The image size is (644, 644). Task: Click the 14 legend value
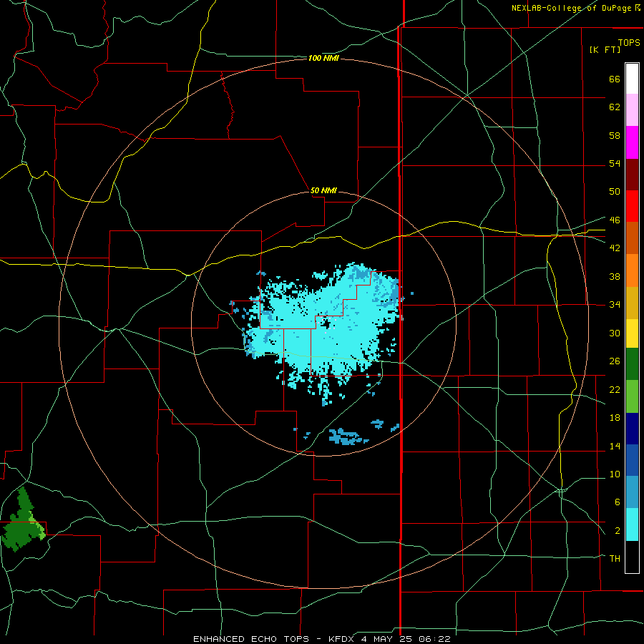click(615, 446)
